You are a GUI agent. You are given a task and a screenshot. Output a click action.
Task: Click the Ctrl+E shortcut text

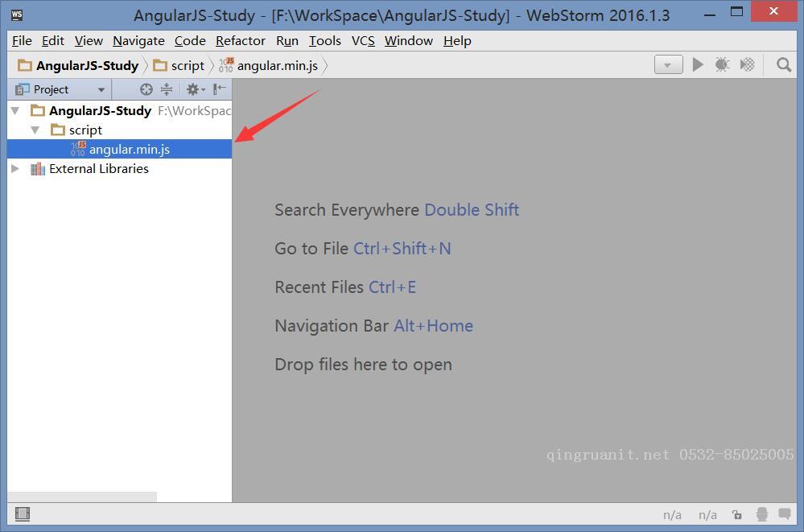(x=392, y=287)
